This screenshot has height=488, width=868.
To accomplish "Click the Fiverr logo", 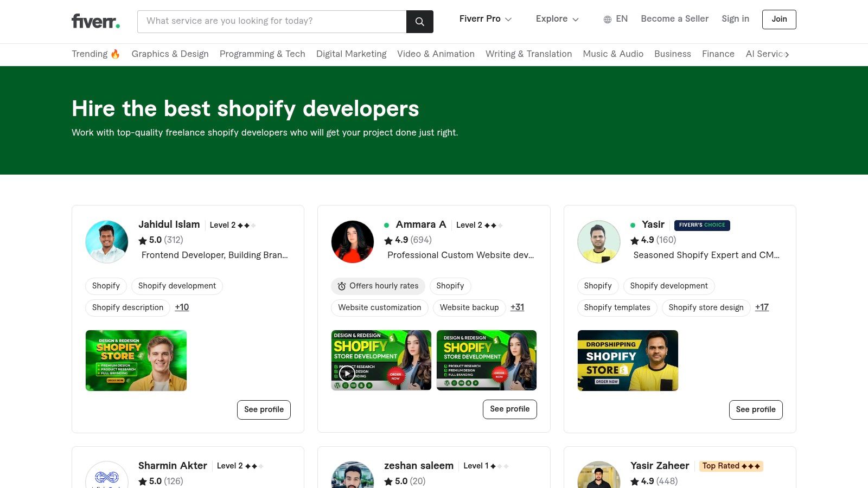I will 95,21.
